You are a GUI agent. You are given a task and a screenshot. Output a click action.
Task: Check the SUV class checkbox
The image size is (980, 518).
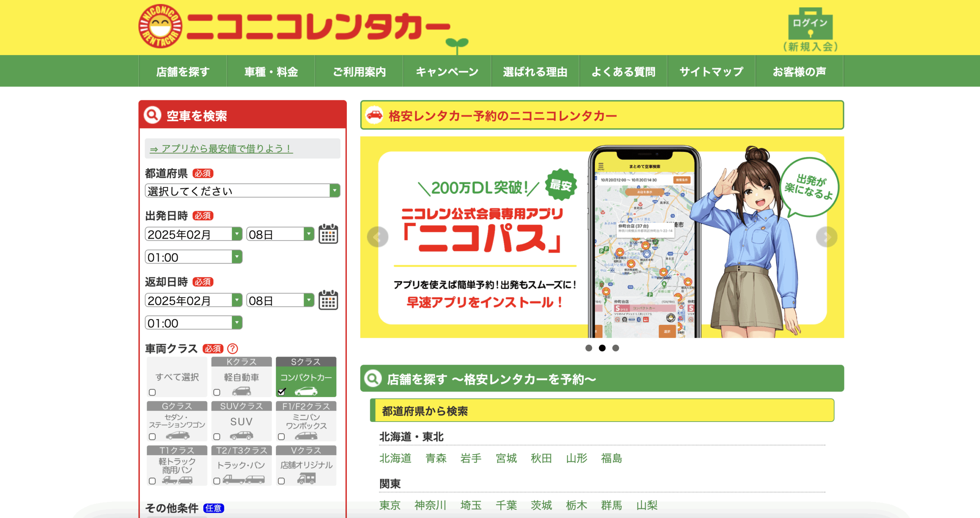tap(217, 437)
